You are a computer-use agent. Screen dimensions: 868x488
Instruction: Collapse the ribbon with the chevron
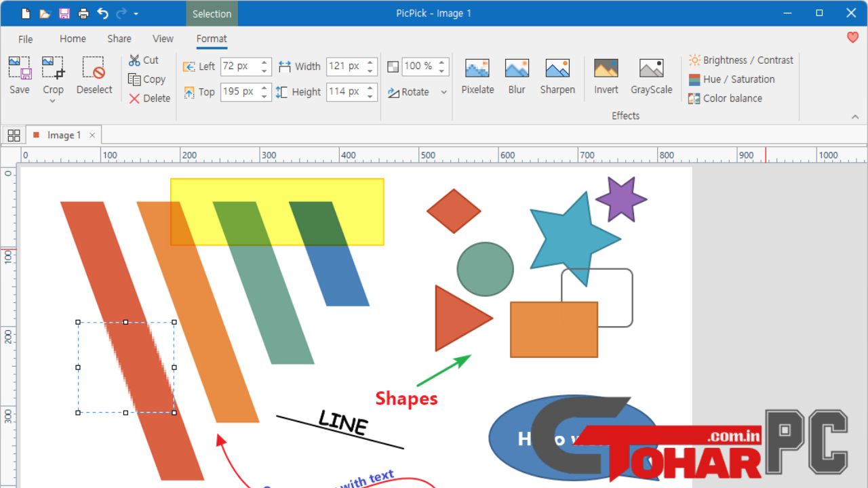tap(854, 117)
